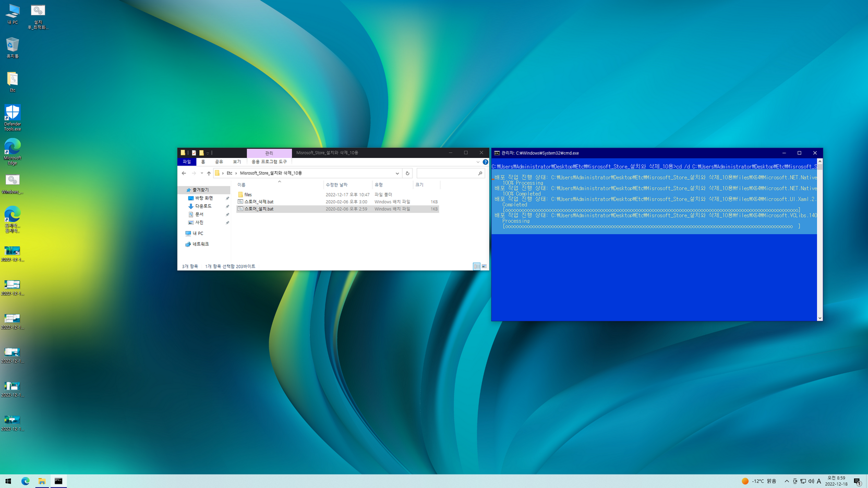Switch to the 보기 ribbon tab
The height and width of the screenshot is (488, 868).
(237, 162)
